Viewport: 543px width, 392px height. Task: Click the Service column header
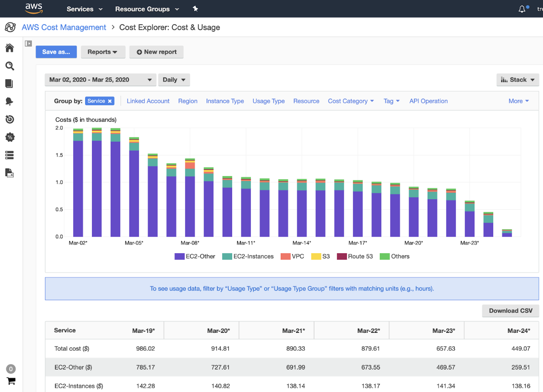tap(65, 330)
